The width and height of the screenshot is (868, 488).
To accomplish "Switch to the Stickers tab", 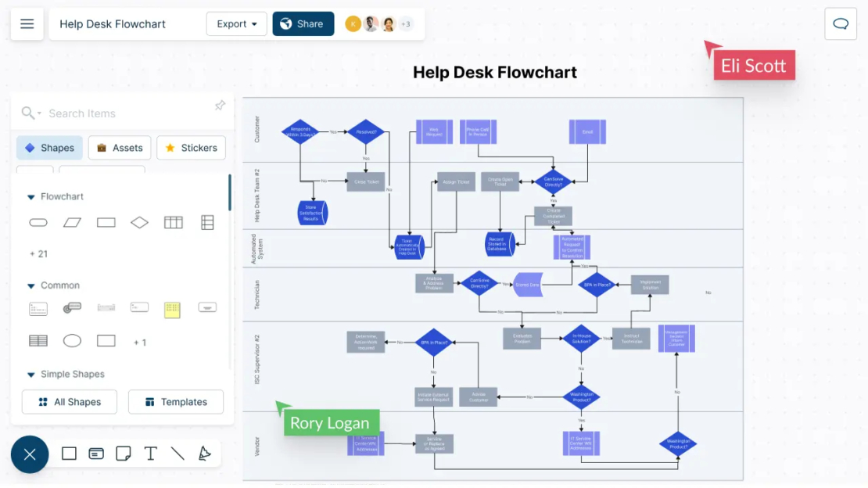I will 191,147.
